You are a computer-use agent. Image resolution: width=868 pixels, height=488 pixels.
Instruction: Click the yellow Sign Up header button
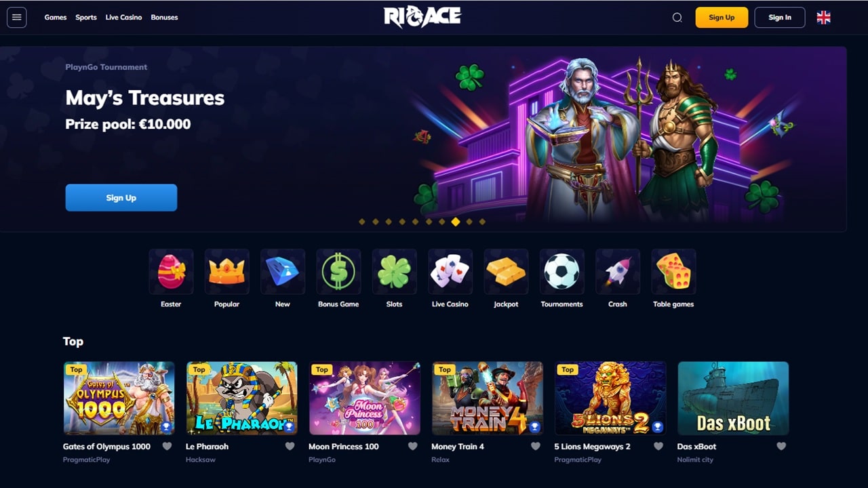pos(722,18)
